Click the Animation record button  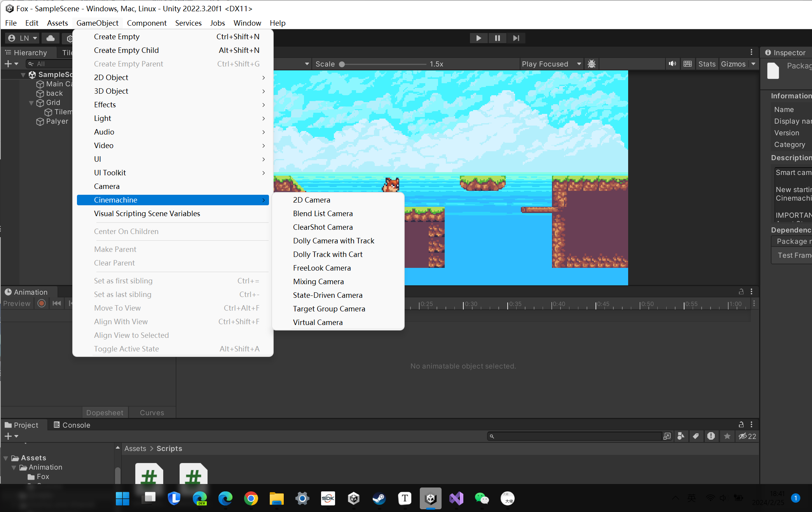point(42,303)
